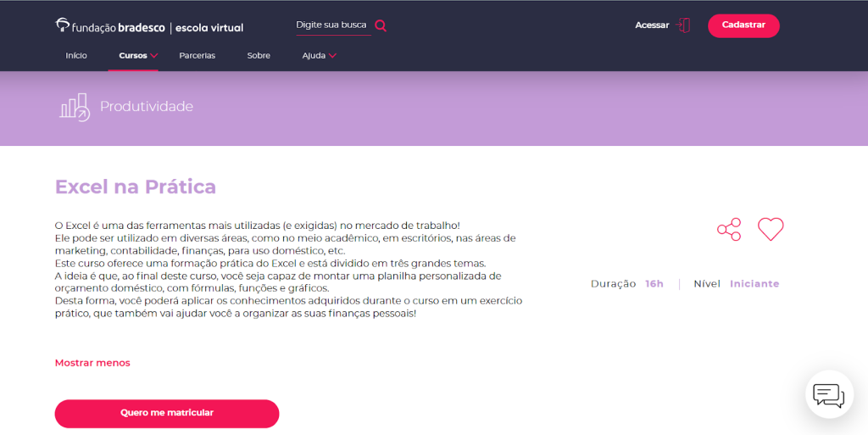Click the Quero me matricular button
Screen dimensions: 868x435
(x=167, y=414)
